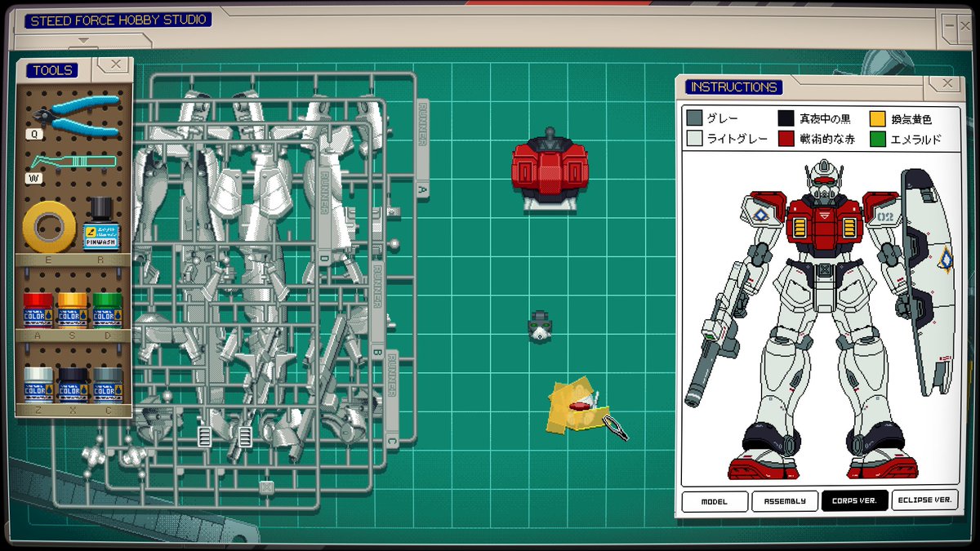
Task: Click the INSTRUCTIONS panel title
Action: click(x=733, y=87)
